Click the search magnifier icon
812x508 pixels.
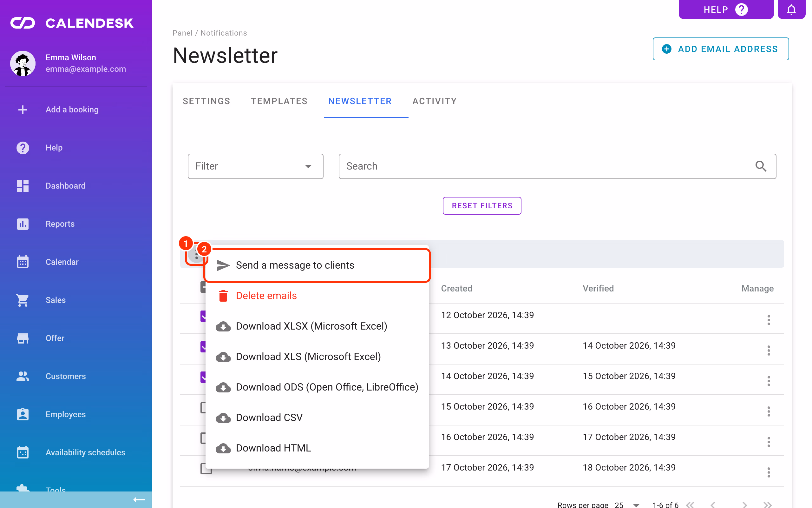761,166
